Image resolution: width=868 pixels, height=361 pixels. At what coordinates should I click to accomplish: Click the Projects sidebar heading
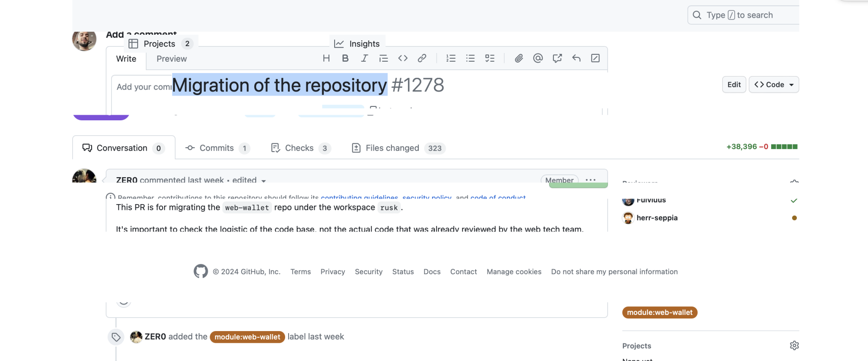tap(637, 346)
